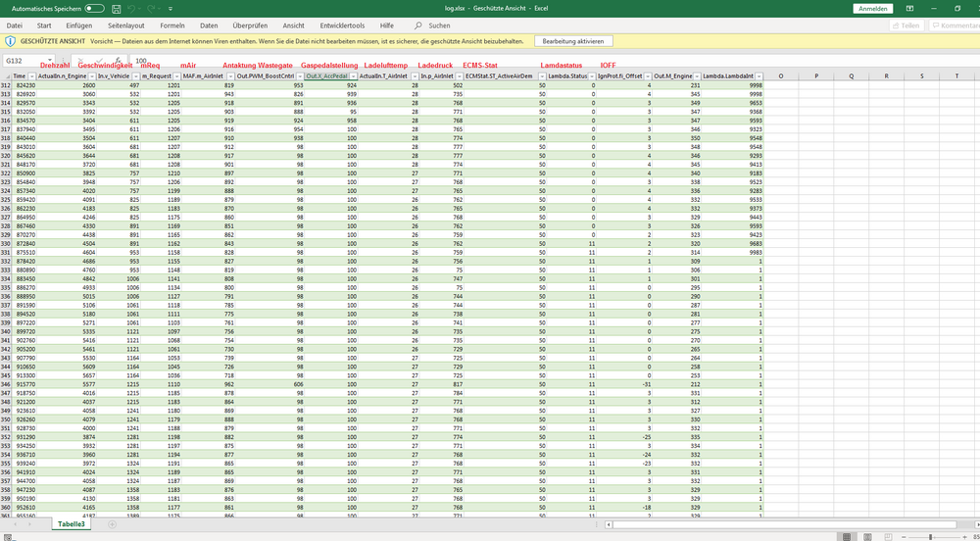This screenshot has width=980, height=541.
Task: Open the Out.PWM_BoostCntrl filter dropdown
Action: (299, 74)
